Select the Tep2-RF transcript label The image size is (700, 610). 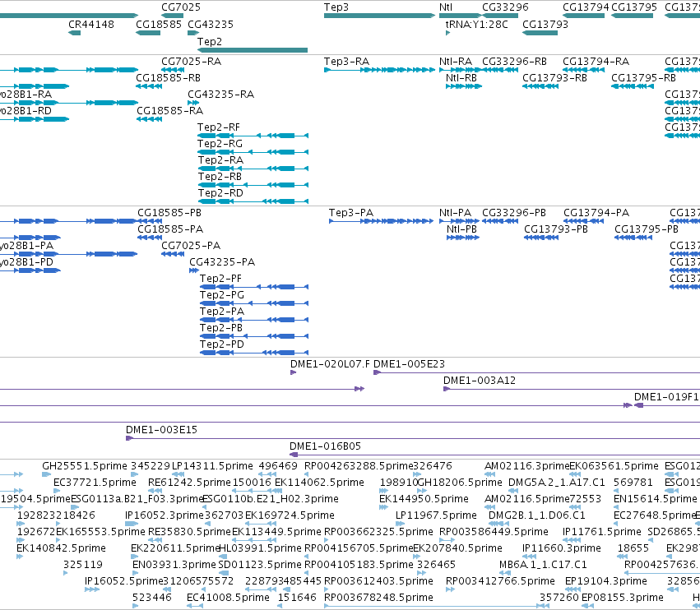219,127
